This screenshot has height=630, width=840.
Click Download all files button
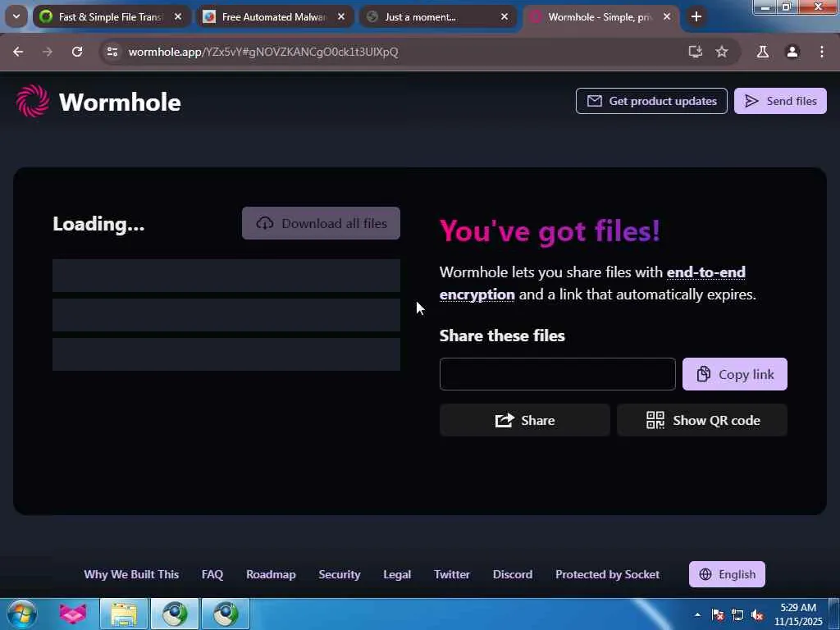click(321, 223)
